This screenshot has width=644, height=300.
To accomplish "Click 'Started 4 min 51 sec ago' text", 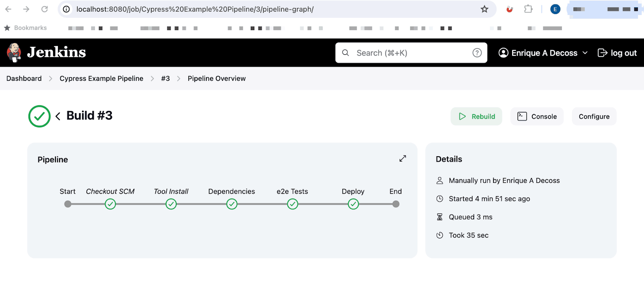I will (489, 199).
